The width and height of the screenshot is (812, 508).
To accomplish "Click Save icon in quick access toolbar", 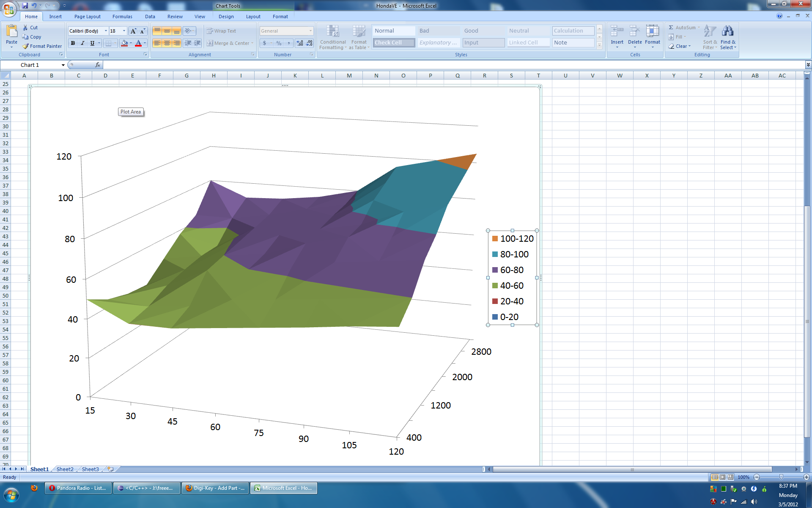I will coord(25,6).
